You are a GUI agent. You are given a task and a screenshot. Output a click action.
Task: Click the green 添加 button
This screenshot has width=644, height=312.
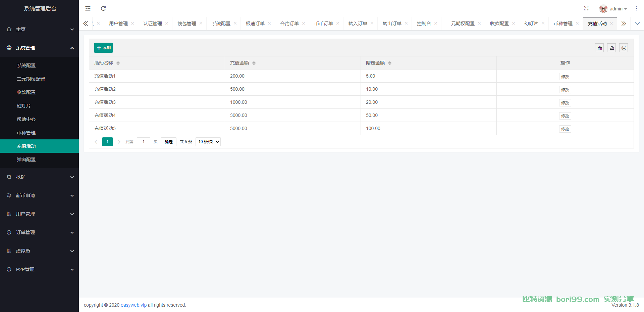coord(103,48)
